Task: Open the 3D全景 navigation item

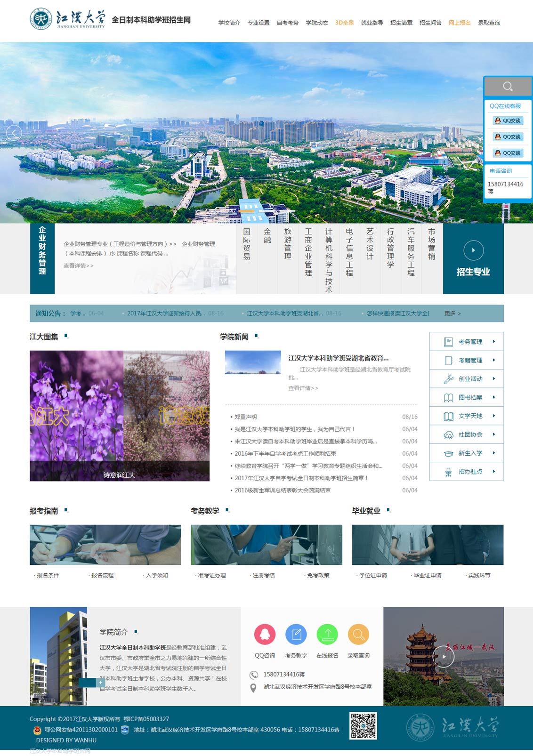Action: coord(344,23)
